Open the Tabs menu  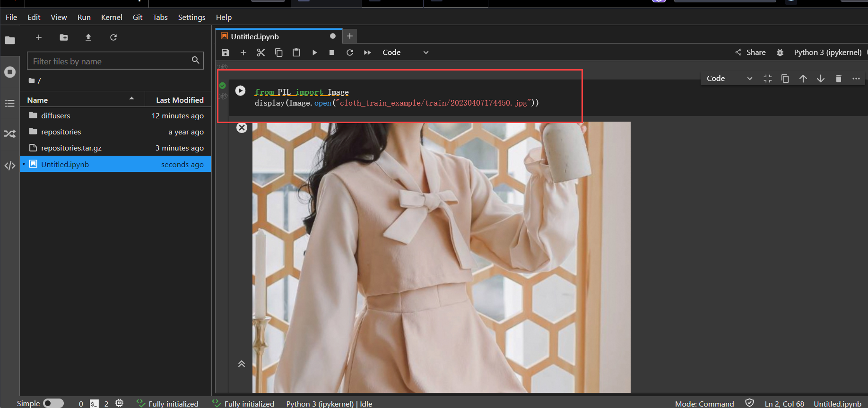[x=160, y=17]
